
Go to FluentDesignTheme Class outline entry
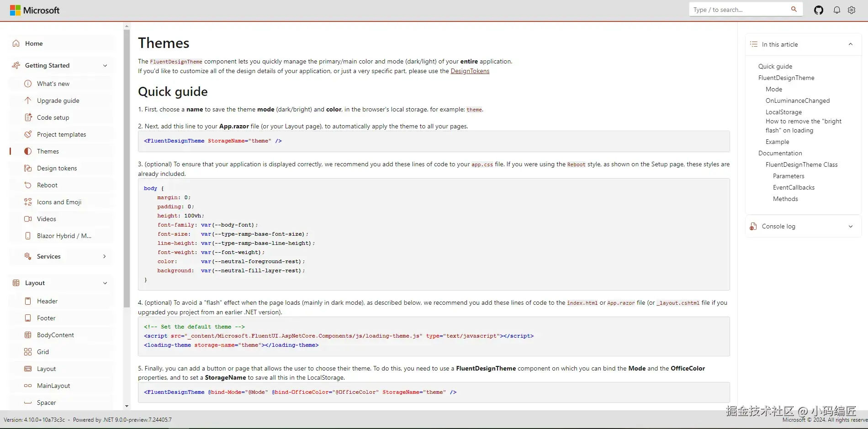coord(802,164)
